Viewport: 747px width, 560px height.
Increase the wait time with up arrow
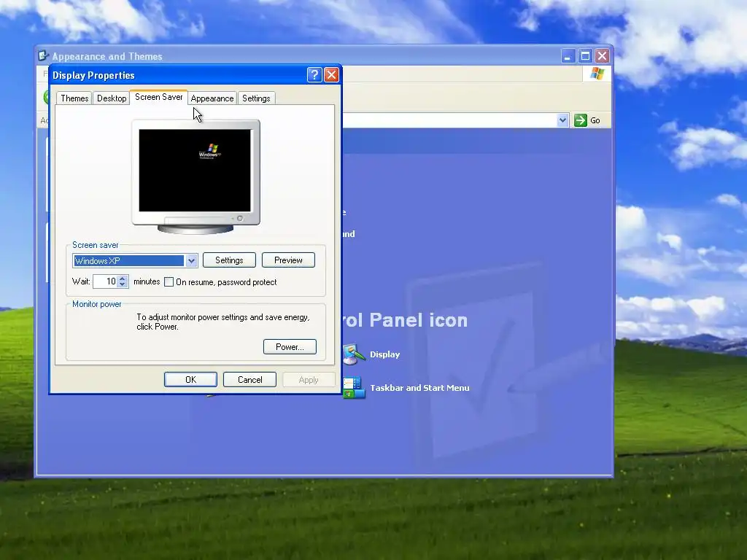click(123, 279)
